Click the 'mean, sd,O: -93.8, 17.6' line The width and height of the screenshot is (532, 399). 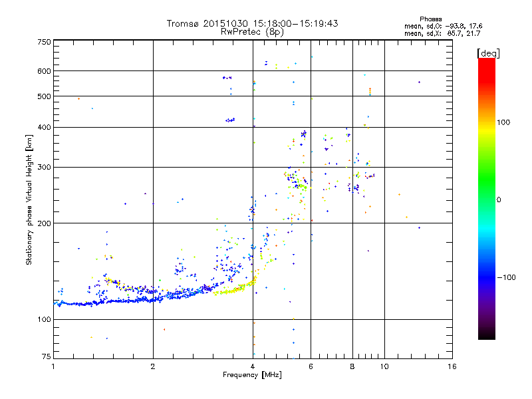[443, 26]
